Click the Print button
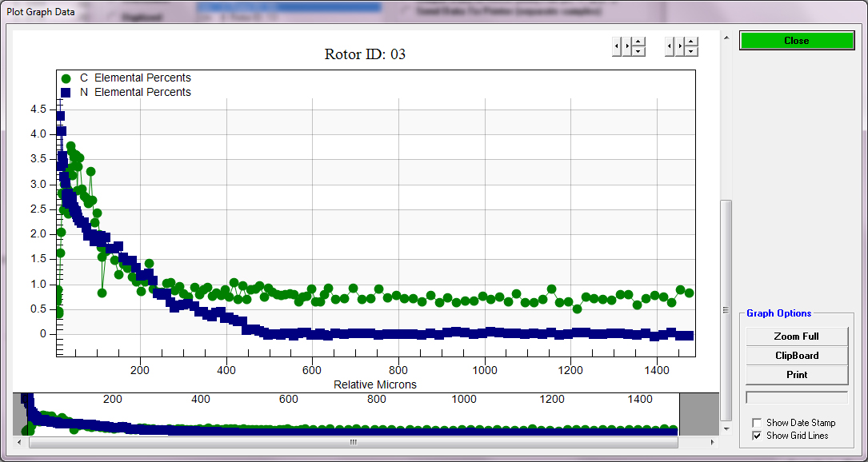This screenshot has height=462, width=868. tap(796, 375)
